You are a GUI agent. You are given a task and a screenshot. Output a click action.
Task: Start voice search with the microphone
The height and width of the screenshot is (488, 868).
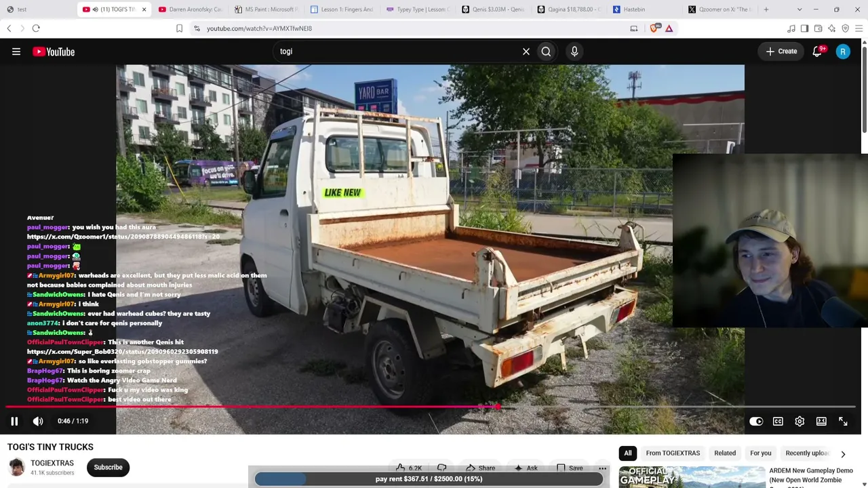(x=574, y=52)
